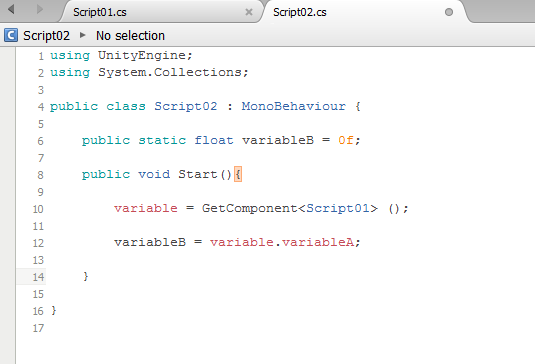Click the red variable on line 10
Image resolution: width=535 pixels, height=364 pixels.
[146, 208]
